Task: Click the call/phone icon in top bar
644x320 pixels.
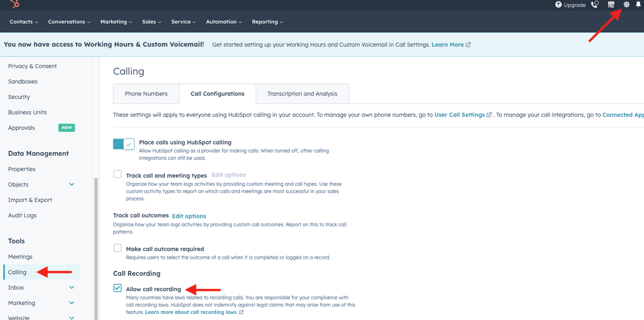Action: (x=594, y=5)
